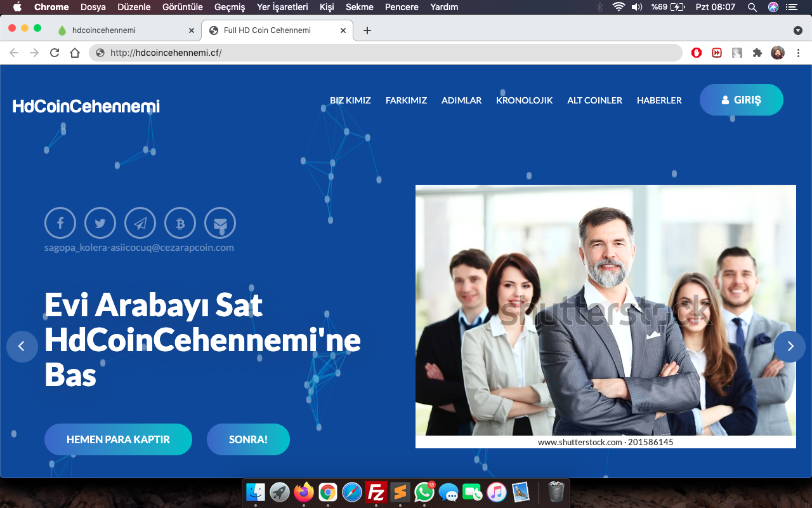Open the tab search dropdown arrow
812x508 pixels.
[x=798, y=30]
